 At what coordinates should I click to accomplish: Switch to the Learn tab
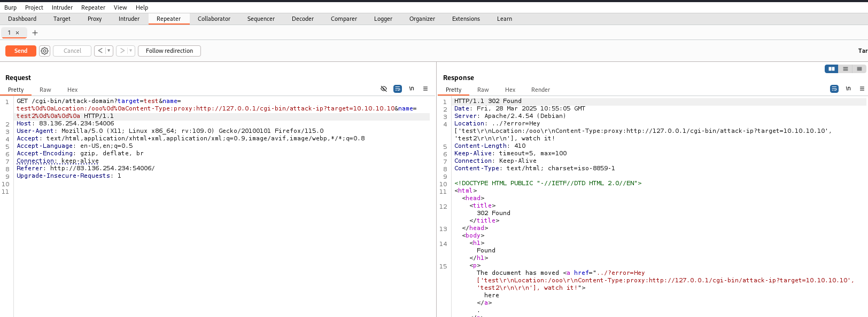click(505, 19)
